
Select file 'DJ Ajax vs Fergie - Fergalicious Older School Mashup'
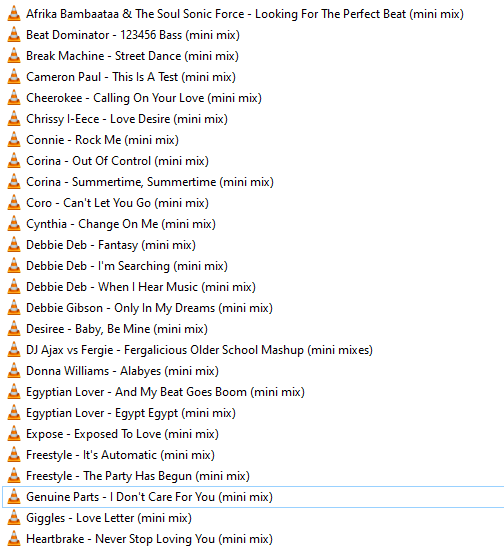[x=199, y=350]
